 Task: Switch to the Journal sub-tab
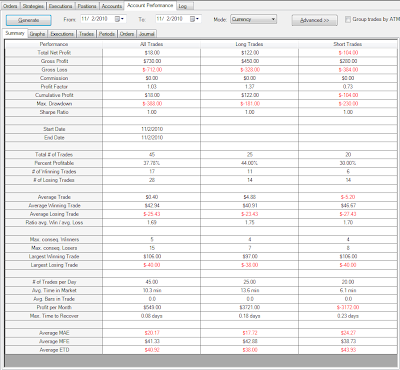(147, 34)
